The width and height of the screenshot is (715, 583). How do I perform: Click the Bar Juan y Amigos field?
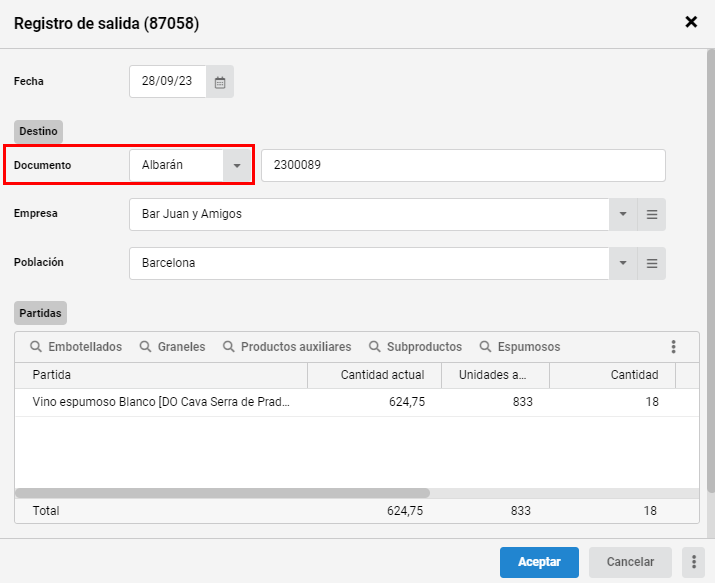(369, 214)
